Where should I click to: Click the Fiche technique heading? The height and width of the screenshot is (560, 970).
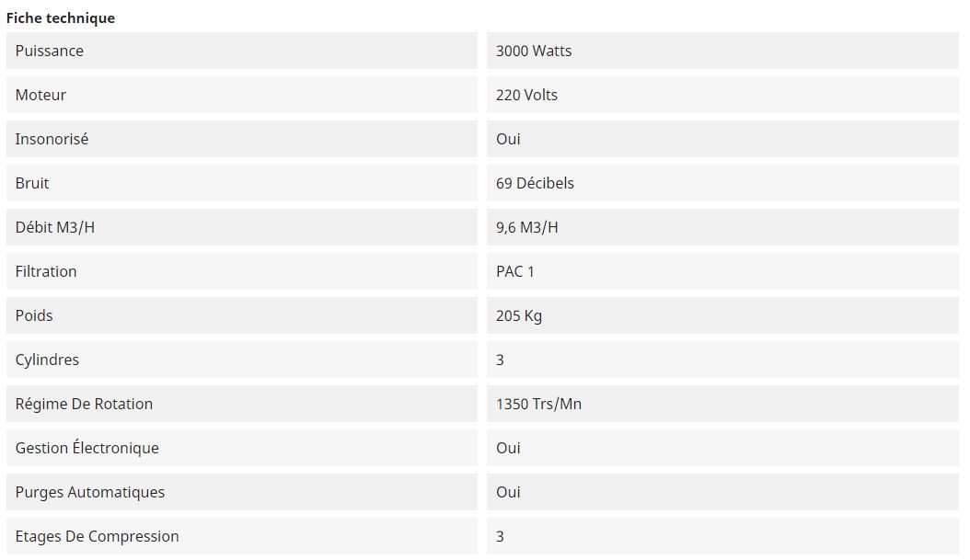pyautogui.click(x=61, y=18)
